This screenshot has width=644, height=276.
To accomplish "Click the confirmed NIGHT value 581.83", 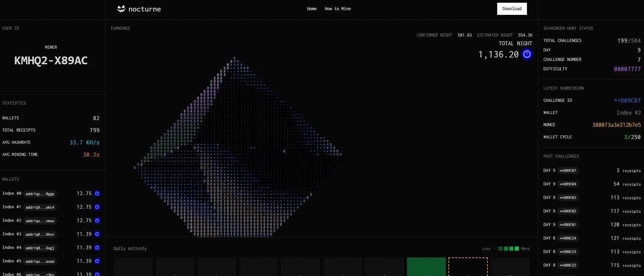I will point(464,35).
